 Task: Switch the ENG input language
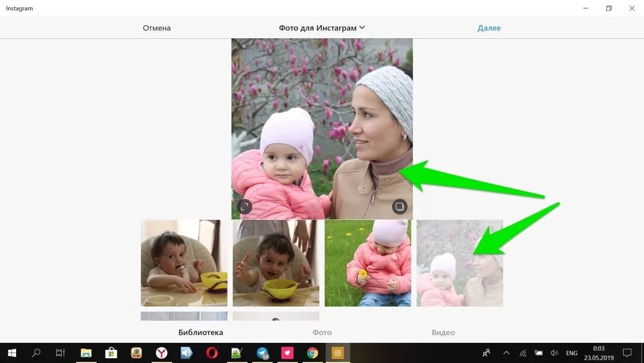click(x=571, y=353)
